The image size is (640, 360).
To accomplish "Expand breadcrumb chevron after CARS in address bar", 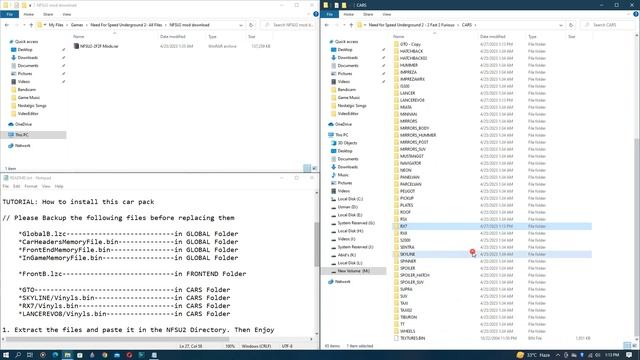I will coord(476,25).
